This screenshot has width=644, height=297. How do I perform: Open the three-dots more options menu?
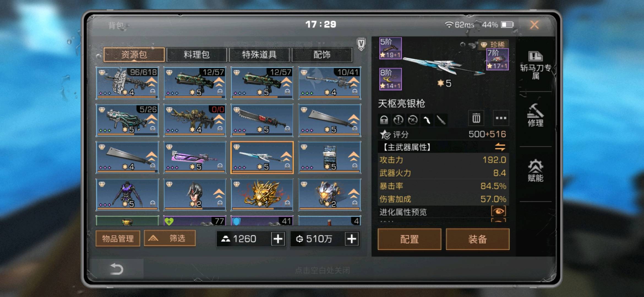(x=501, y=118)
